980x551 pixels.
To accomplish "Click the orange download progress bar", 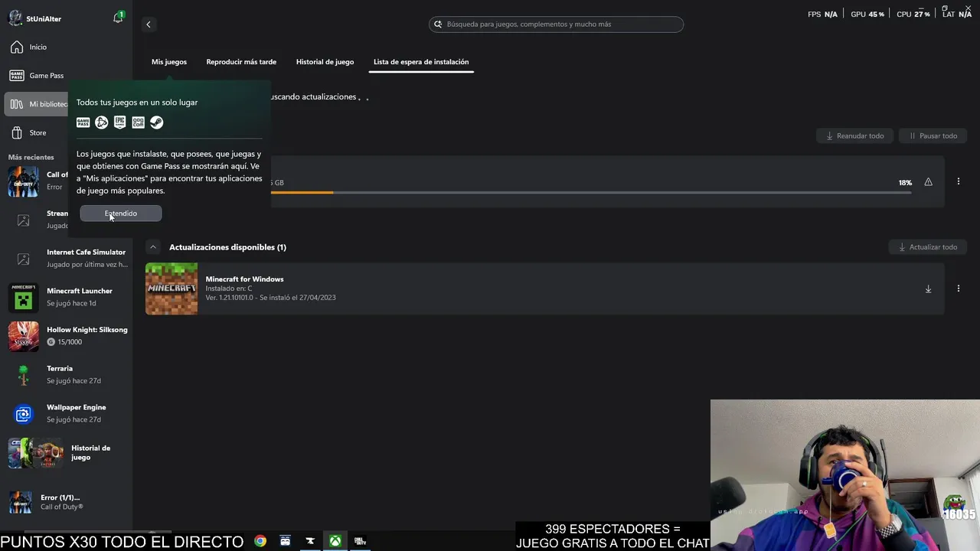I will click(x=302, y=192).
